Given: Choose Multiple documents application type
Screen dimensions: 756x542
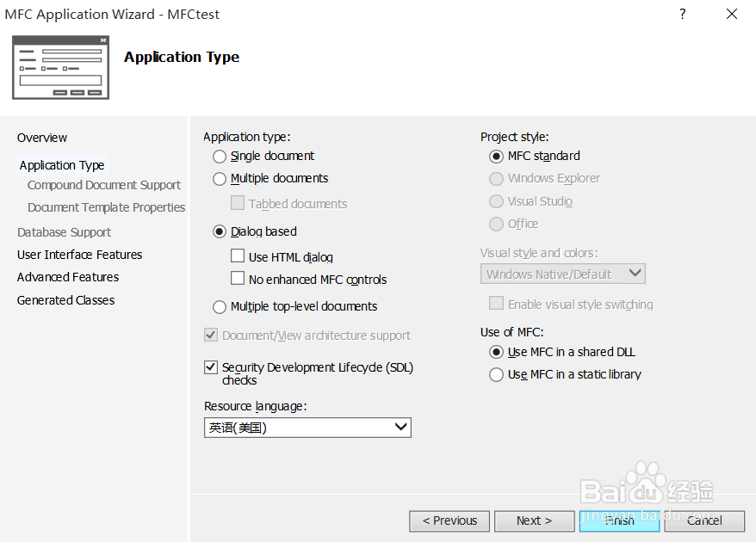Looking at the screenshot, I should pyautogui.click(x=220, y=179).
